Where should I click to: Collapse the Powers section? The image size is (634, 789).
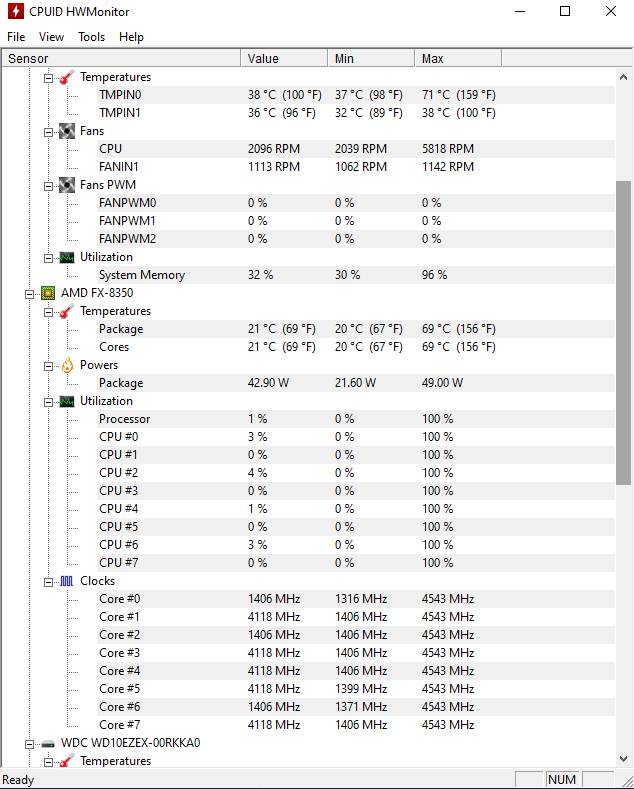(48, 366)
